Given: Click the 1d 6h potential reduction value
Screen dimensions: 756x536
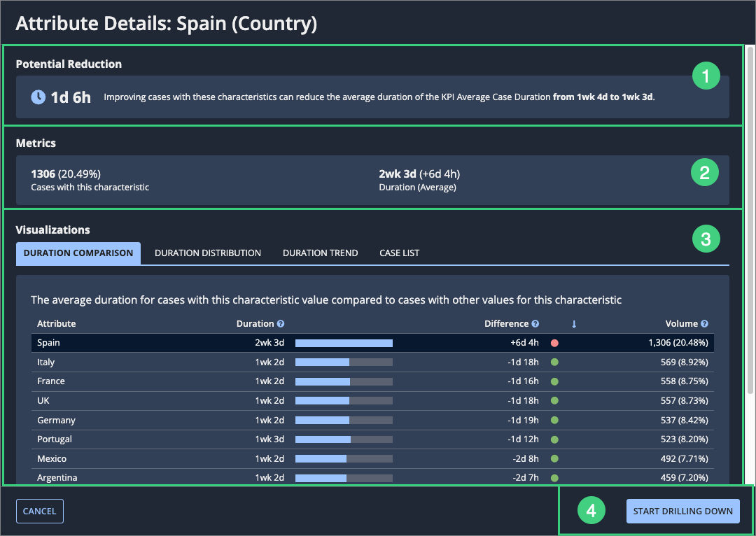Looking at the screenshot, I should point(71,97).
